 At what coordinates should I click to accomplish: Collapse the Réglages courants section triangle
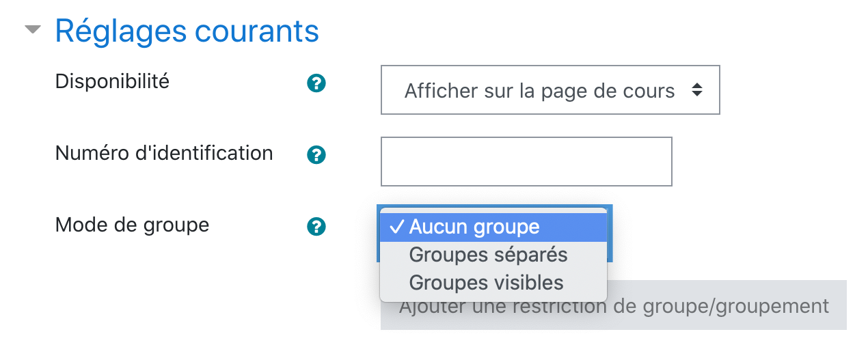pos(32,31)
